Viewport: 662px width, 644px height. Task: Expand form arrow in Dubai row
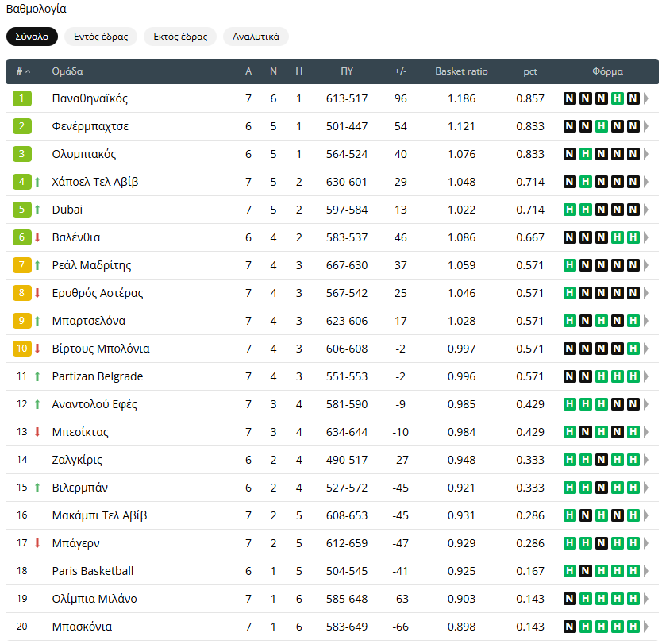pyautogui.click(x=646, y=210)
